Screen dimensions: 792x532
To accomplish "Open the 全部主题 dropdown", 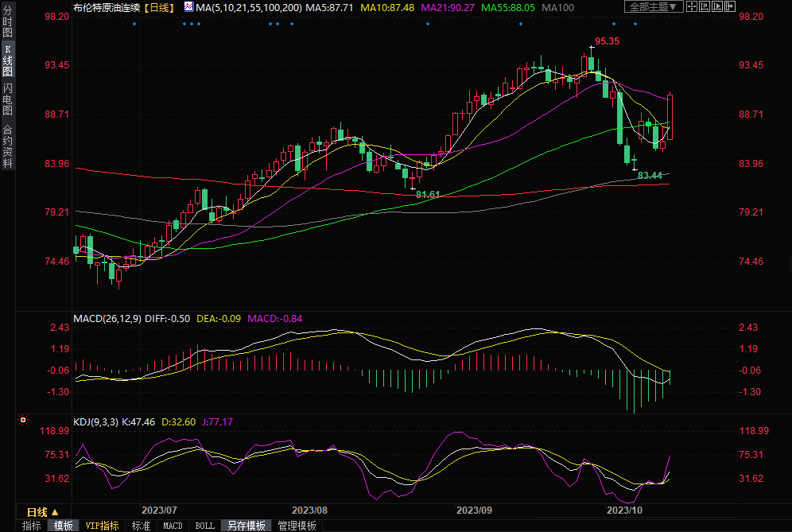I will tap(654, 7).
